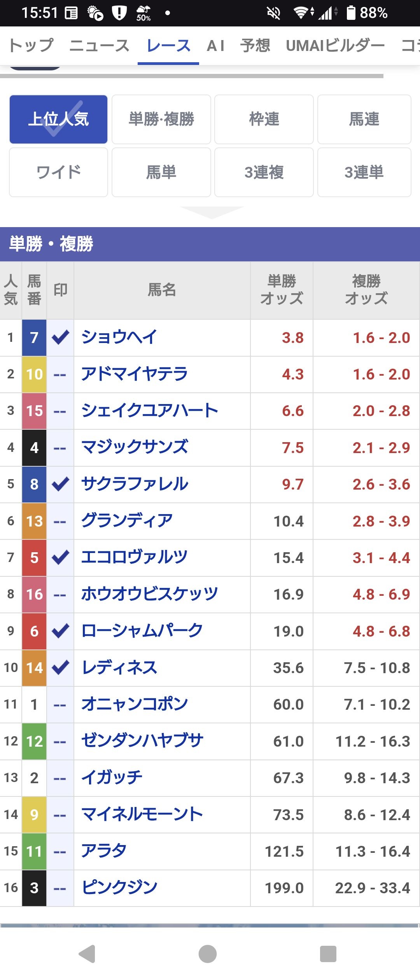Expand the odds type panel arrow
This screenshot has width=420, height=980.
(x=212, y=212)
